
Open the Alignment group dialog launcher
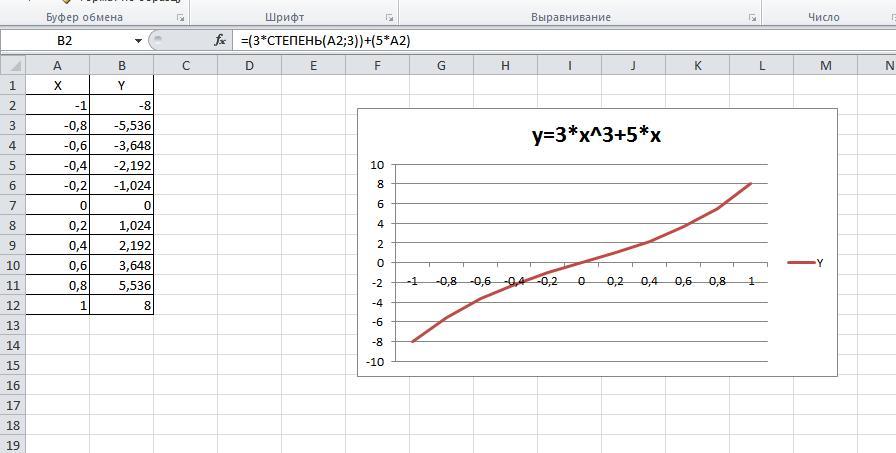(x=753, y=18)
